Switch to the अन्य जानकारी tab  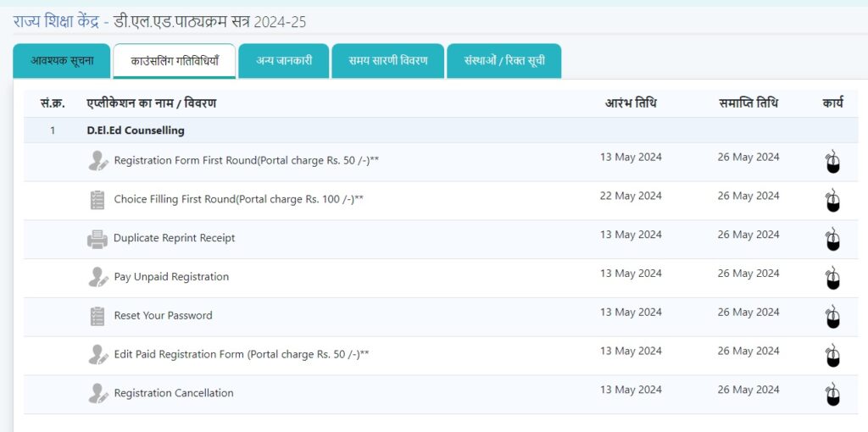pyautogui.click(x=284, y=61)
